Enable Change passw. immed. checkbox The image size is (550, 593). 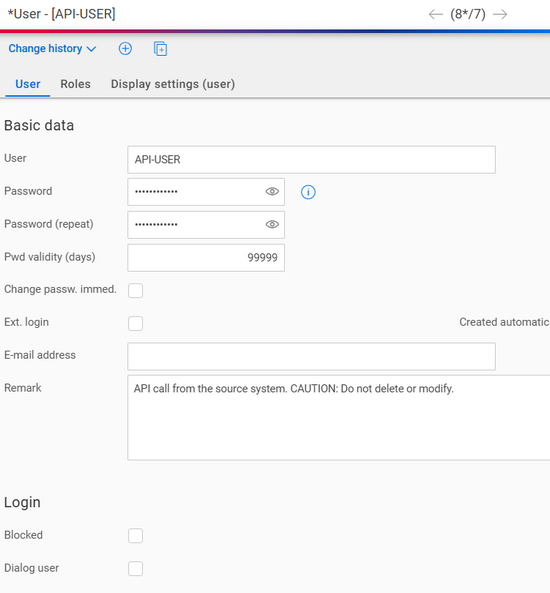point(135,290)
